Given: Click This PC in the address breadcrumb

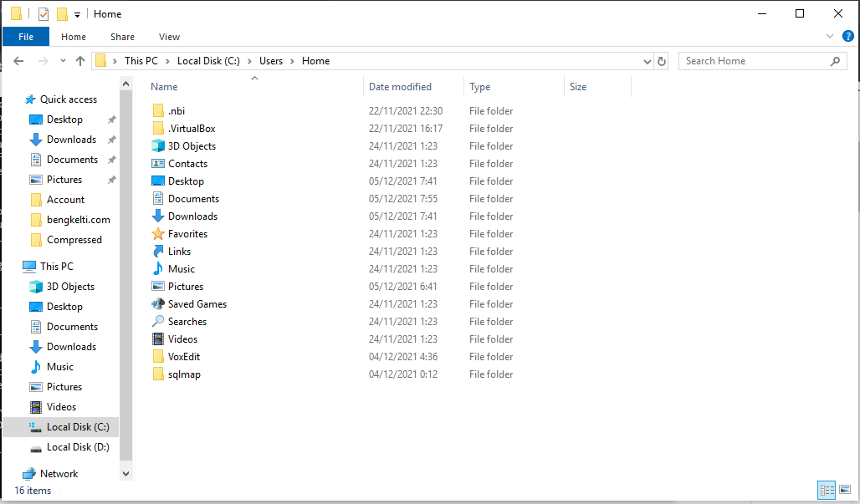Looking at the screenshot, I should [141, 61].
